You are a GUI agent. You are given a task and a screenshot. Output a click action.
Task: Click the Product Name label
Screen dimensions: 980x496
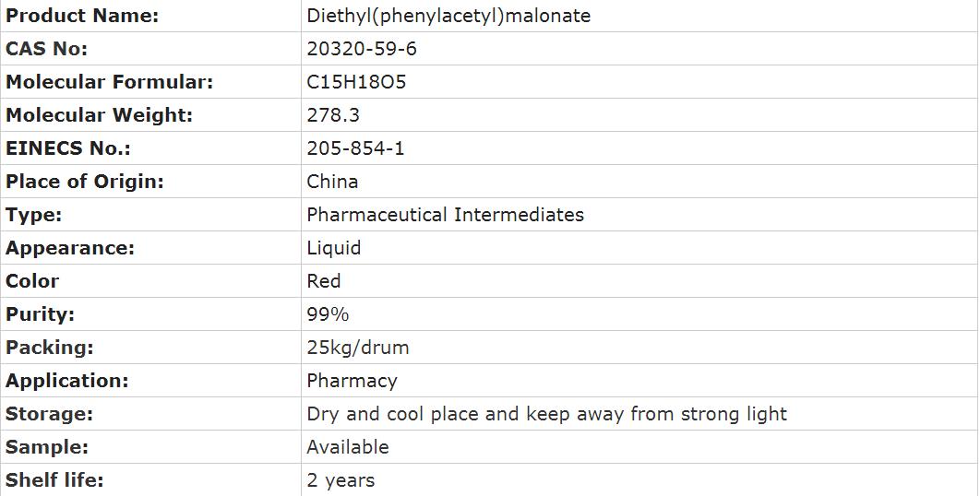click(x=82, y=16)
